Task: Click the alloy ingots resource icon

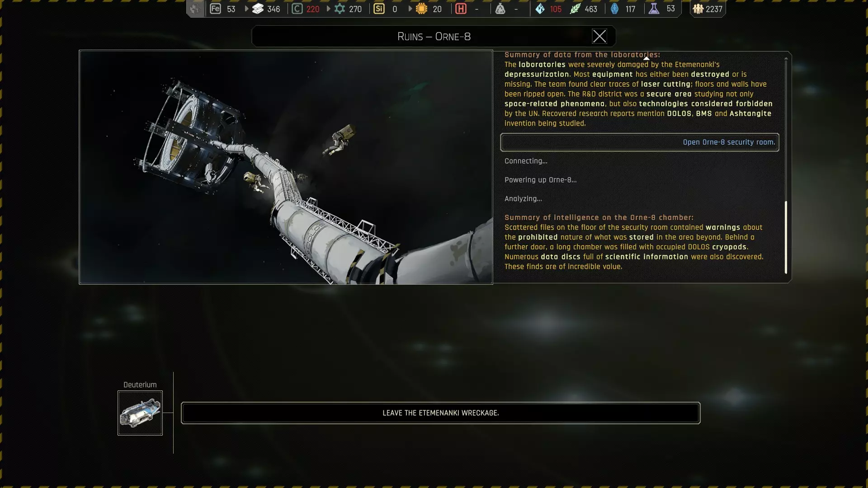Action: pyautogui.click(x=258, y=9)
